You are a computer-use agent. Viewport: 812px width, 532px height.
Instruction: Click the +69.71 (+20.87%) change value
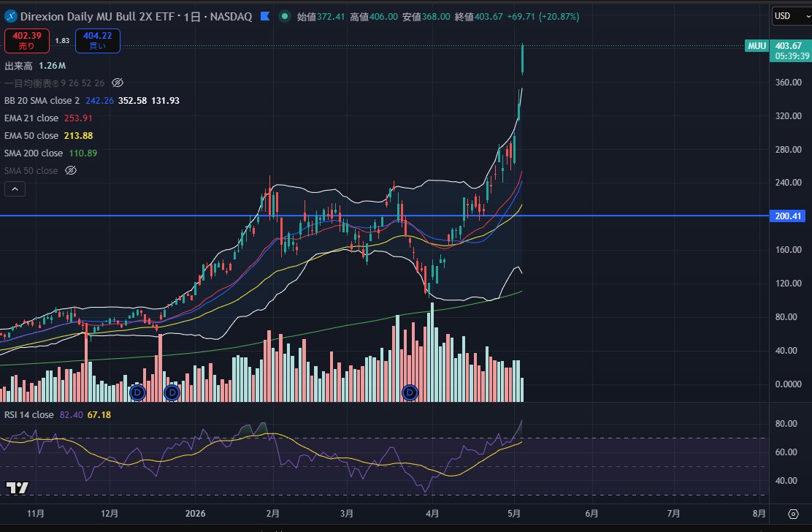tap(543, 17)
